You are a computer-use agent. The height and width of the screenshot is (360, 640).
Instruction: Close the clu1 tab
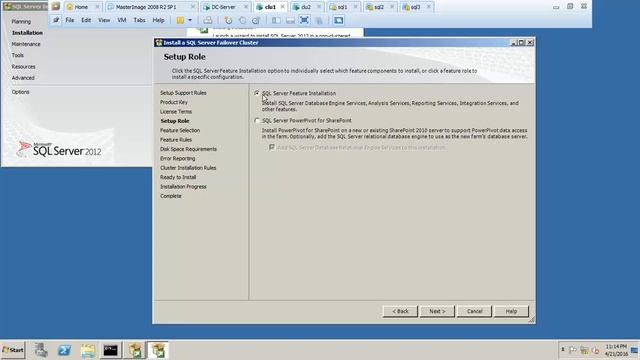tap(282, 7)
